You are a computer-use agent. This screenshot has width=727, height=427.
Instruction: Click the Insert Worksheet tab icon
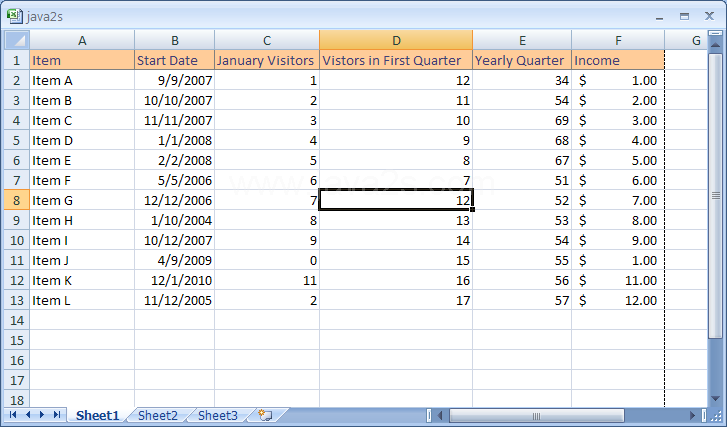[265, 415]
